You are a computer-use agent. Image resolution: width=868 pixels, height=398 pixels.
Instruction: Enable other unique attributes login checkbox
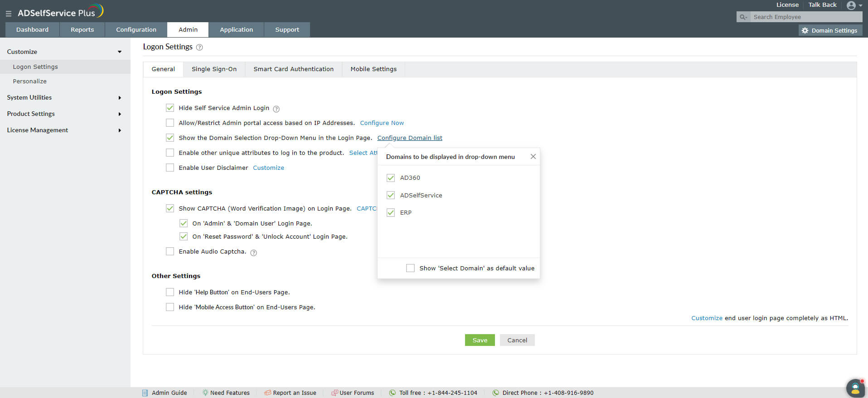[170, 153]
